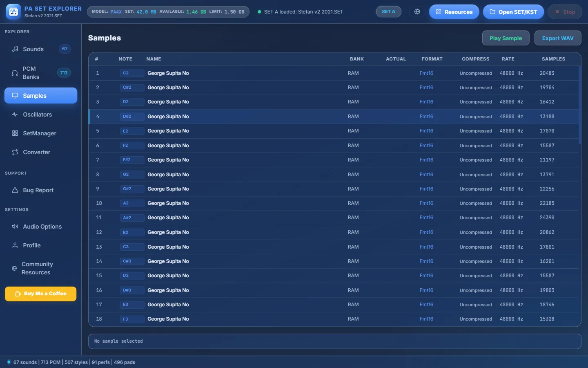Open the PCM Banks section

[41, 73]
